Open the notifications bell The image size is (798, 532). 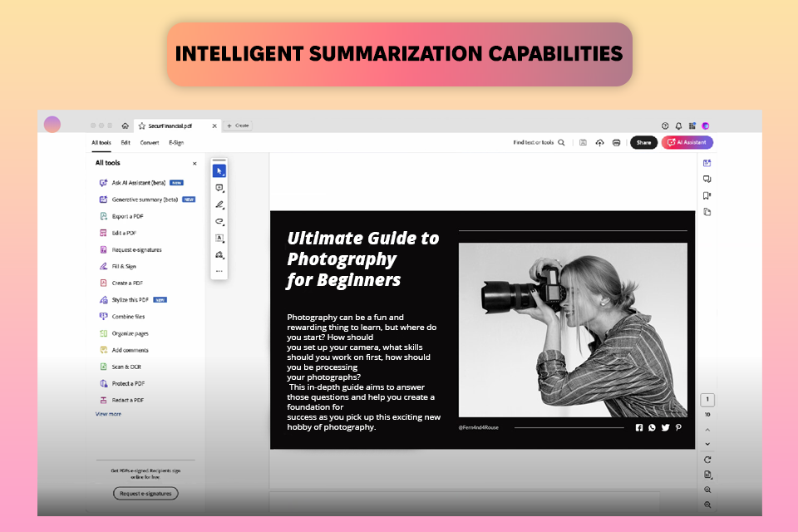[x=678, y=126]
